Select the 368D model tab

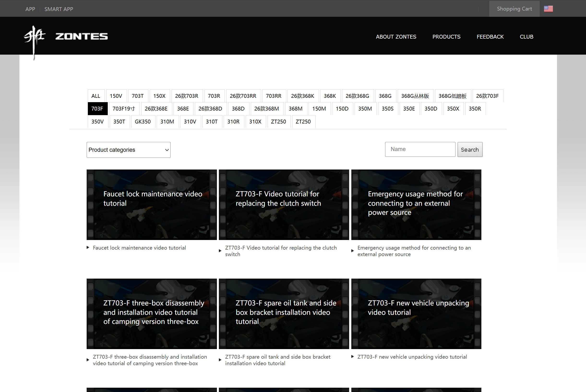click(238, 109)
